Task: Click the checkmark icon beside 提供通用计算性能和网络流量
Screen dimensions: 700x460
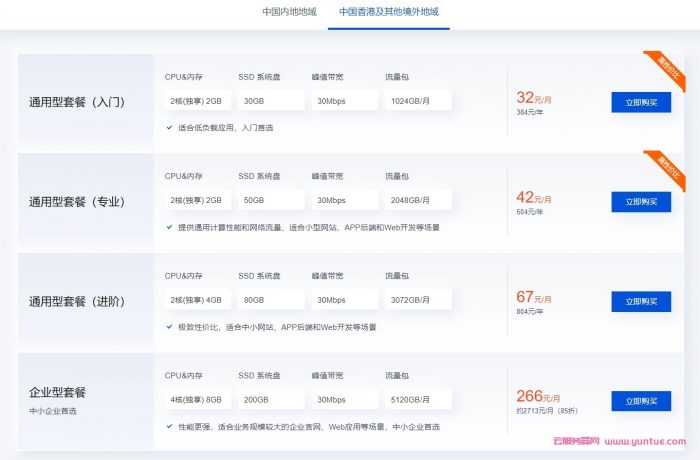Action: [169, 227]
